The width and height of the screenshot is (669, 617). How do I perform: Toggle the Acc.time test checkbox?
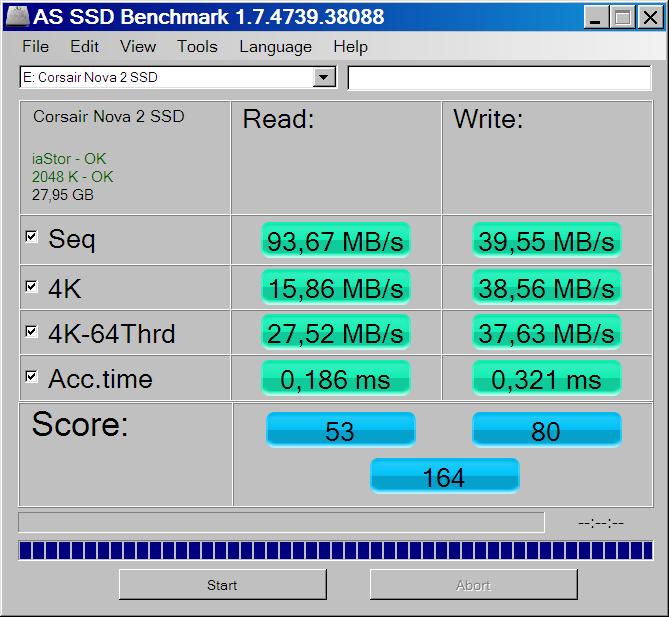click(x=32, y=376)
